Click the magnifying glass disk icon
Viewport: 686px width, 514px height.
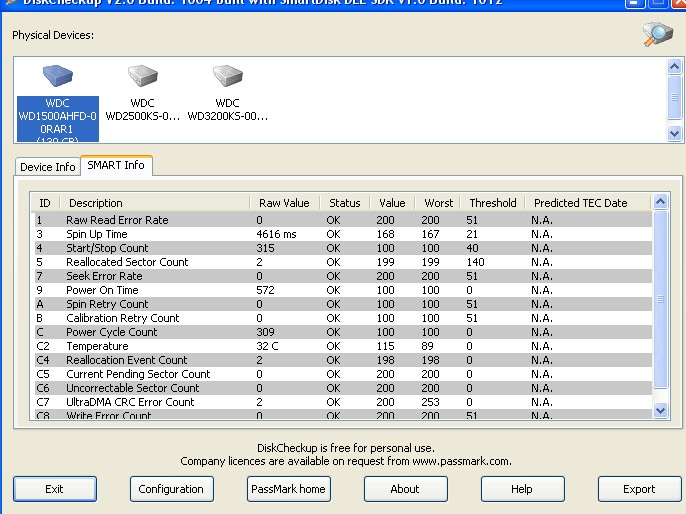tap(658, 34)
